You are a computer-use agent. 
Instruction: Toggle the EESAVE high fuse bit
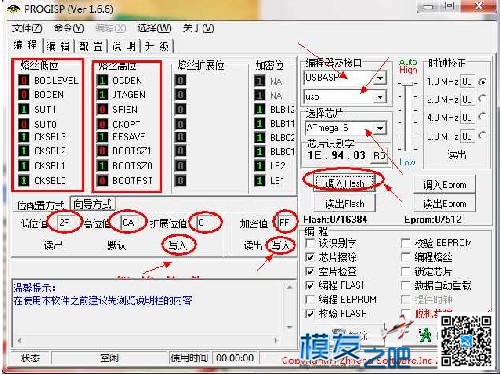102,137
